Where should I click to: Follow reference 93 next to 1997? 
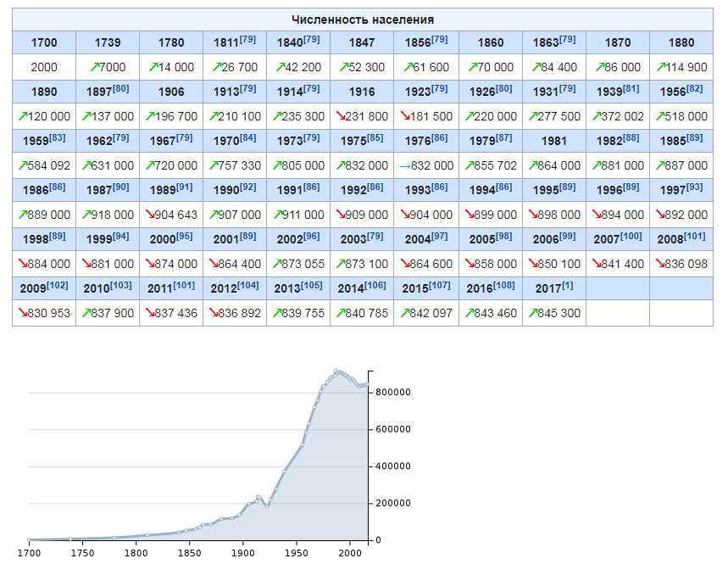(x=695, y=187)
